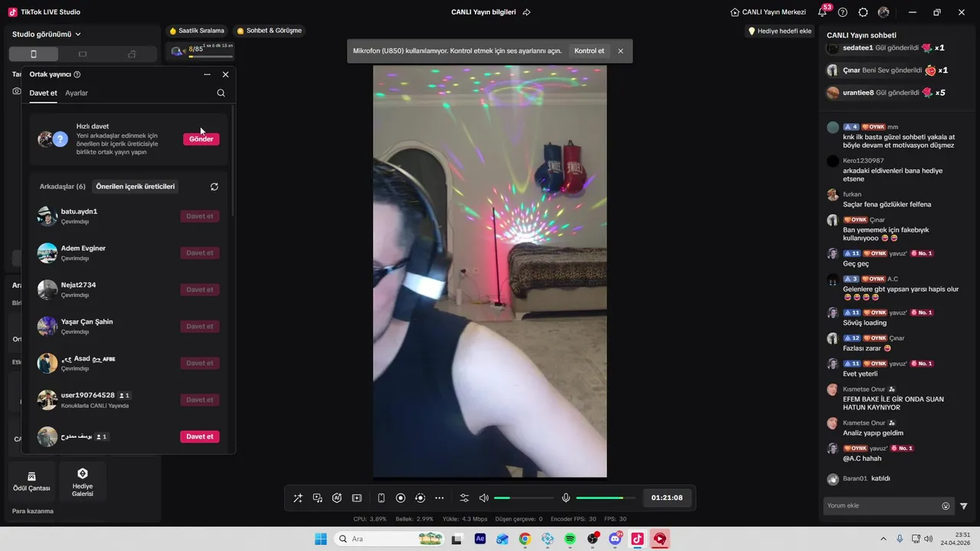
Task: Open Google Chrome from the taskbar
Action: pos(524,539)
